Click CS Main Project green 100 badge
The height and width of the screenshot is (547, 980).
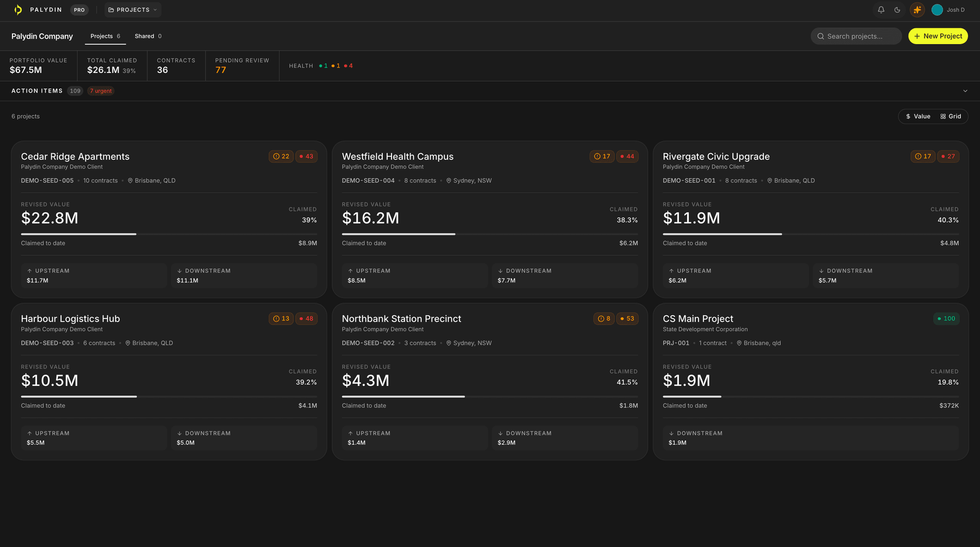pyautogui.click(x=946, y=318)
